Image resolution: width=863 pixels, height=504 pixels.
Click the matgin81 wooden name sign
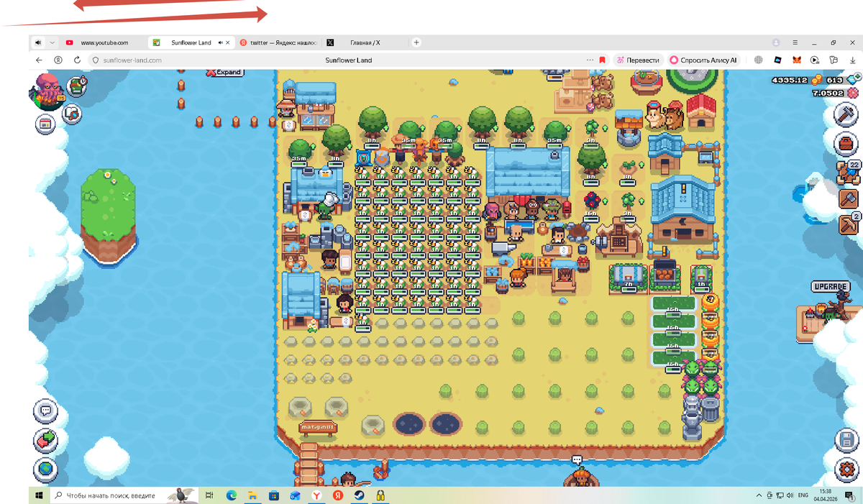pyautogui.click(x=317, y=428)
